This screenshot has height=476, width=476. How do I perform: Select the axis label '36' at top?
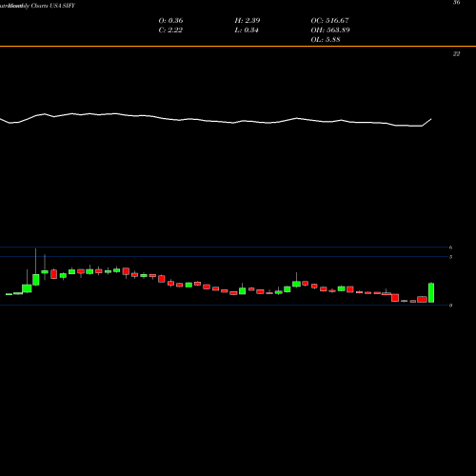[456, 3]
